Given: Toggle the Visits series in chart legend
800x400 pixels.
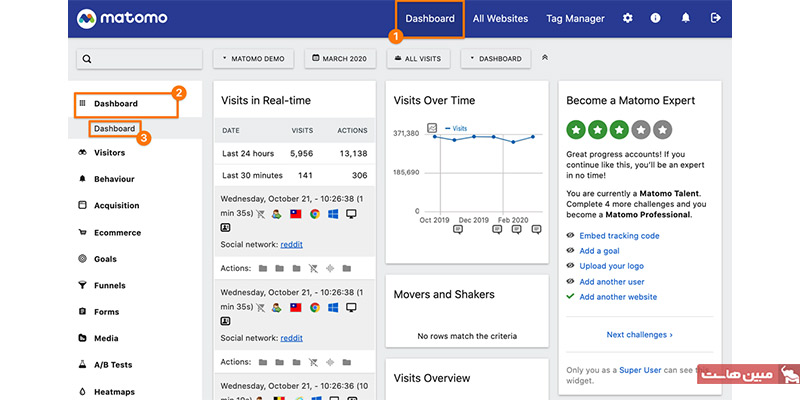Looking at the screenshot, I should (x=455, y=128).
